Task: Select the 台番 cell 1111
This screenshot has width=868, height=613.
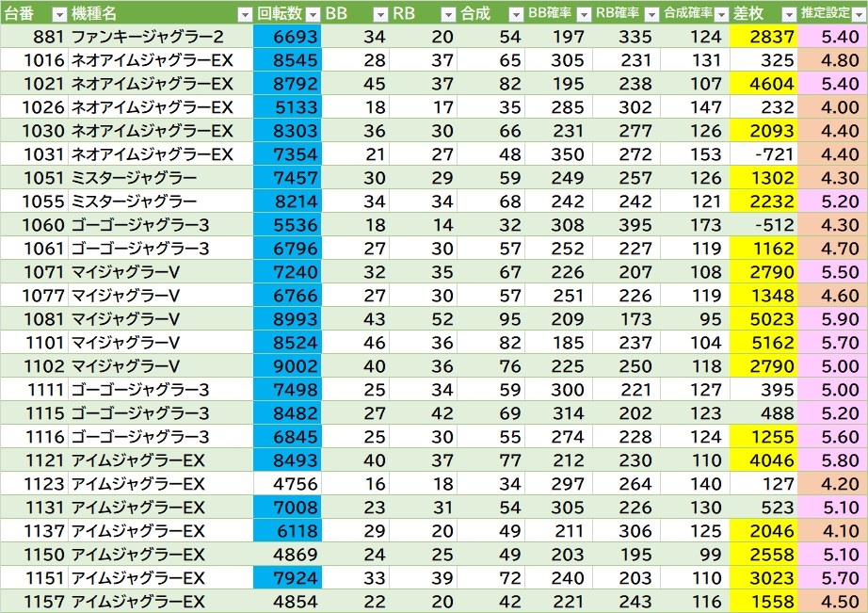Action: [34, 389]
